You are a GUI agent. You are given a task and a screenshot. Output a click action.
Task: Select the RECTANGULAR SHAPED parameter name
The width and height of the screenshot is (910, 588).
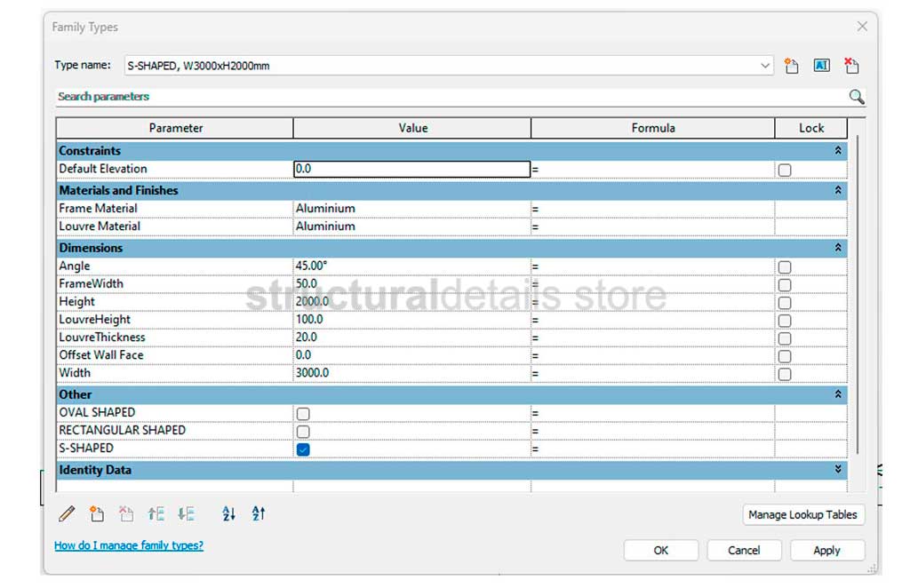(x=123, y=430)
